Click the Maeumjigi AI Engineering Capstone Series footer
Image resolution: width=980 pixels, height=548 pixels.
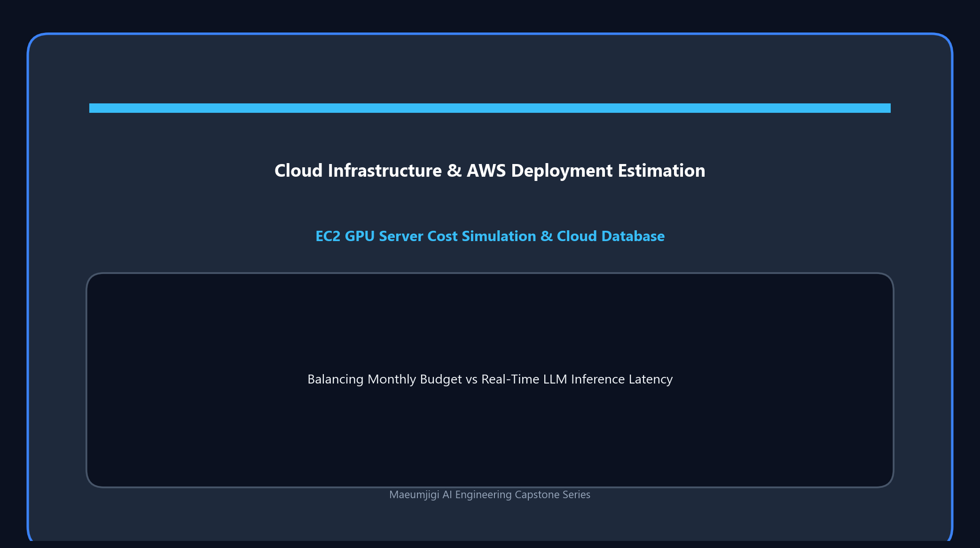click(490, 495)
